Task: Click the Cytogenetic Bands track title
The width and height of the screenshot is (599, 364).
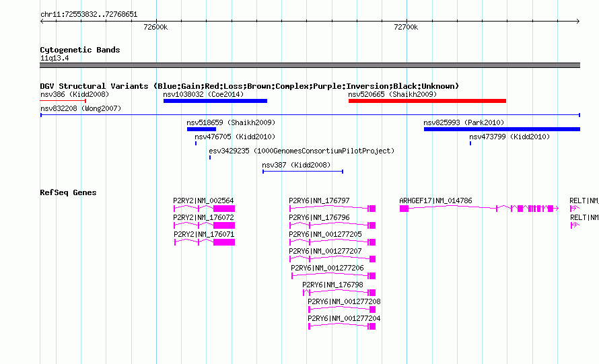Action: (x=80, y=50)
